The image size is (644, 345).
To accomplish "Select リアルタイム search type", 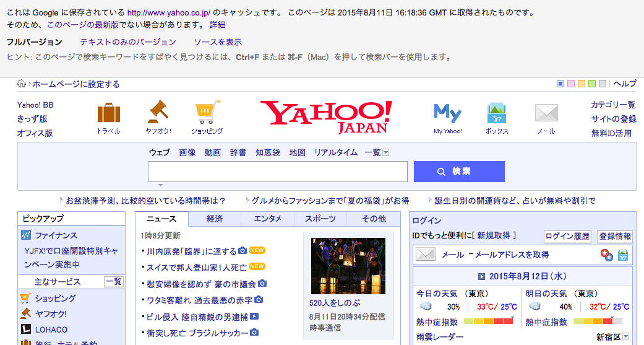I will click(x=336, y=152).
